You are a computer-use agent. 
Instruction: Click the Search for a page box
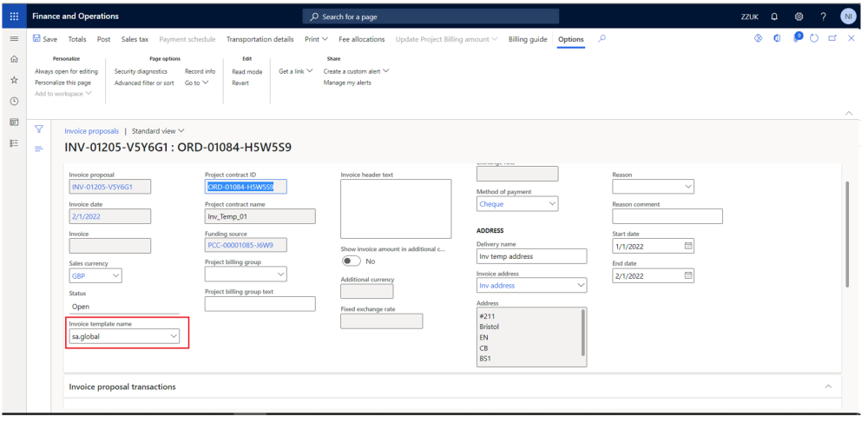pyautogui.click(x=431, y=17)
